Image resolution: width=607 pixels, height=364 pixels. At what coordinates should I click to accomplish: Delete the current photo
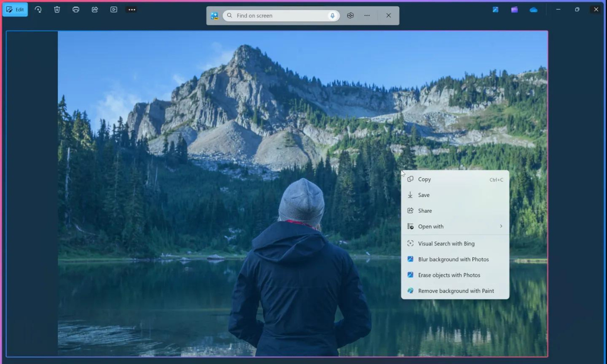[57, 9]
